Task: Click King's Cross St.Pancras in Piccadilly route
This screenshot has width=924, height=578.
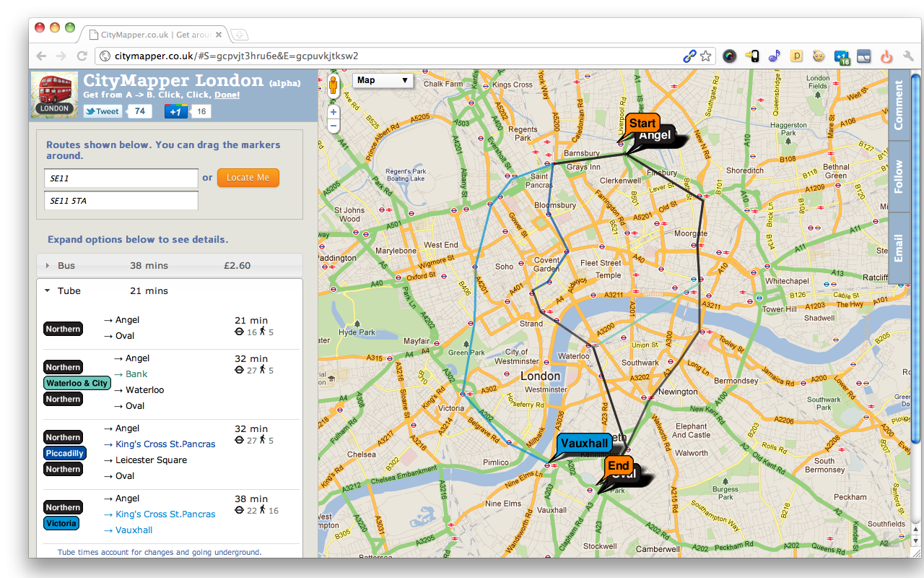Action: pos(165,444)
